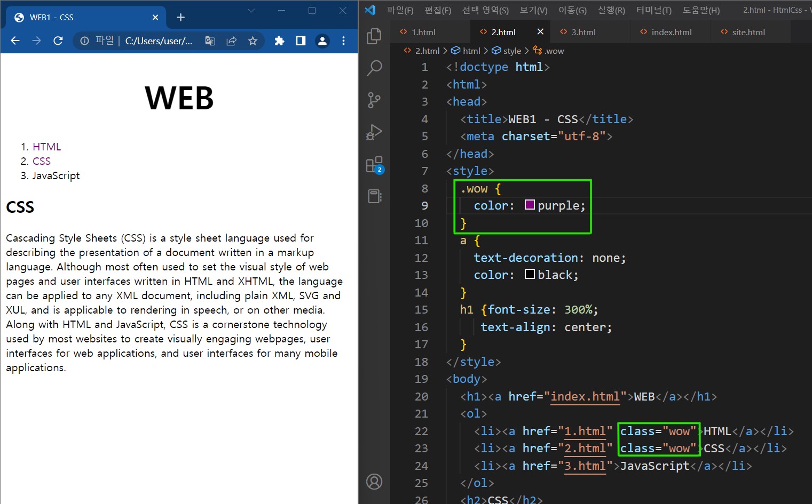Close the WEB1 - CSS browser tab
812x504 pixels.
[155, 18]
